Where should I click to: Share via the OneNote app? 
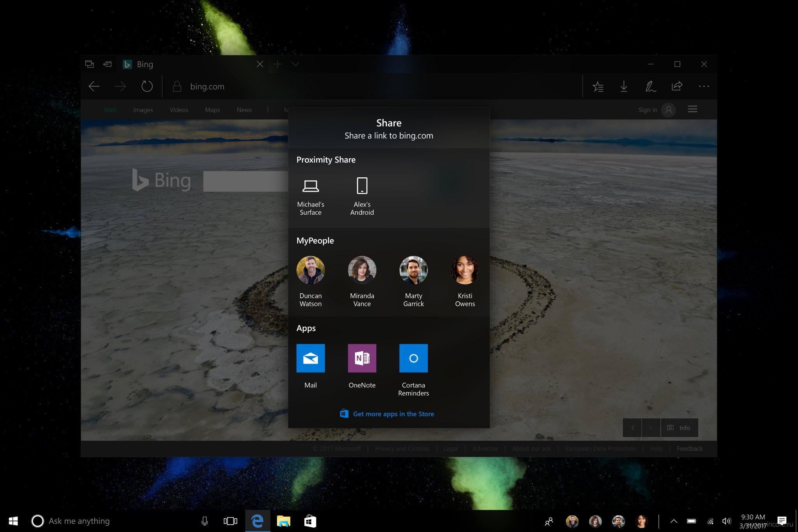[x=362, y=366]
